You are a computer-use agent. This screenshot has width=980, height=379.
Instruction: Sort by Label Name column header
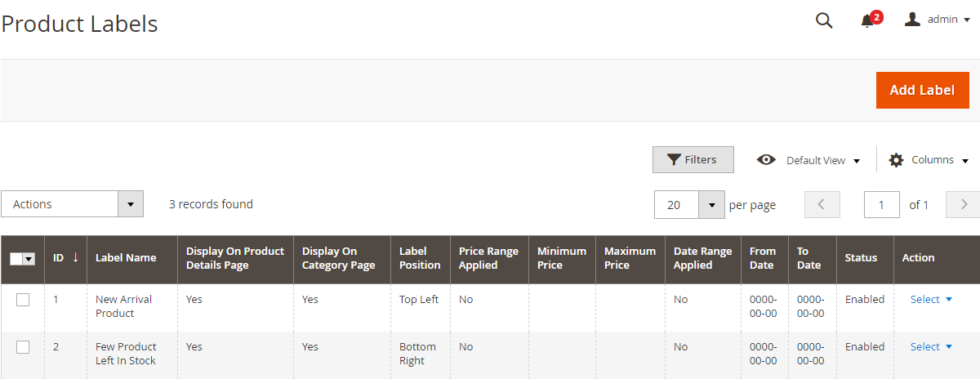(126, 258)
